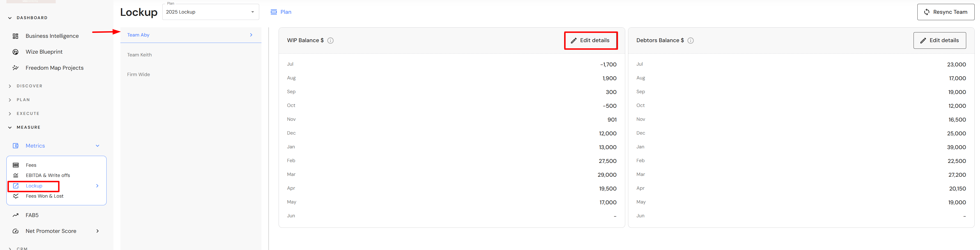980x250 pixels.
Task: Click Edit details for WIP Balance
Action: tap(590, 41)
